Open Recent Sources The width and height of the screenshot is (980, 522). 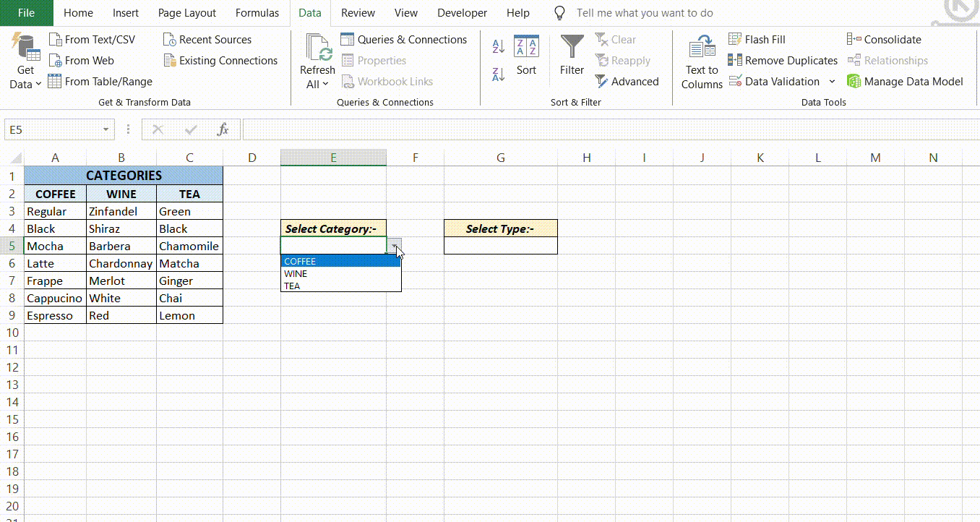(x=207, y=40)
